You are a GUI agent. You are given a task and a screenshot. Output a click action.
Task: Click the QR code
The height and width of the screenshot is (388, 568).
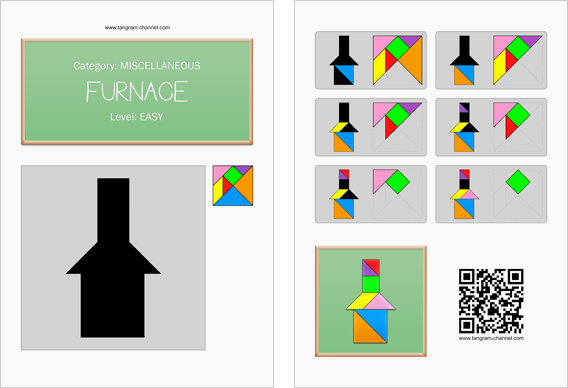(491, 301)
